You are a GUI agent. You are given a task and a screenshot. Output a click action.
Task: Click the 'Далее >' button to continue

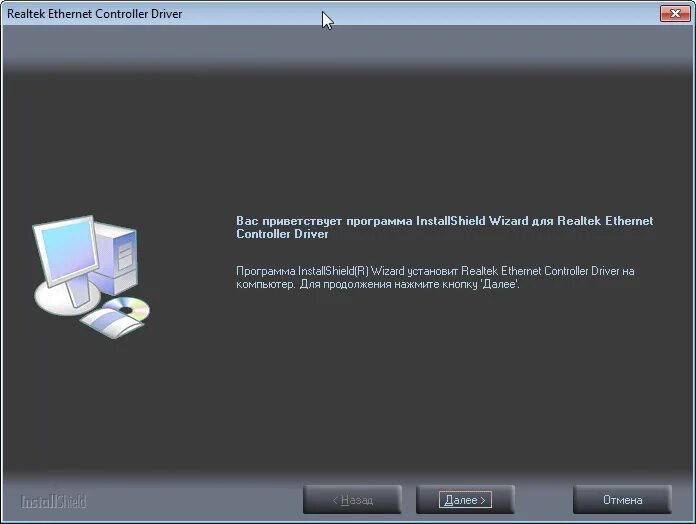465,500
